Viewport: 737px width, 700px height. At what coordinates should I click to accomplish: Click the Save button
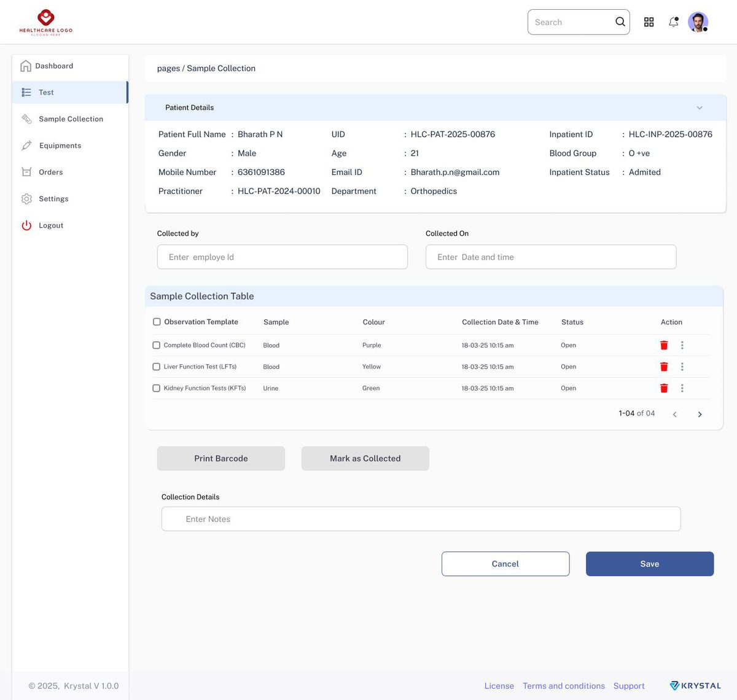click(x=650, y=564)
